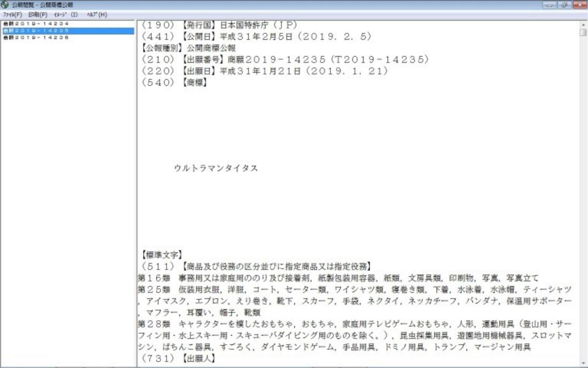Click the (731) 出願人 applicant line
The height and width of the screenshot is (368, 588).
(178, 358)
